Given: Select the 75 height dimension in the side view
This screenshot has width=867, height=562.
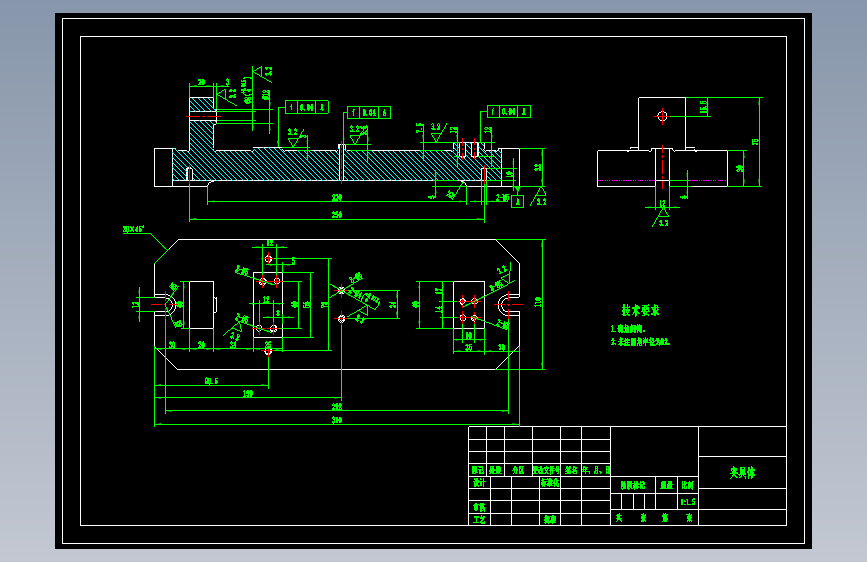Looking at the screenshot, I should coord(755,142).
